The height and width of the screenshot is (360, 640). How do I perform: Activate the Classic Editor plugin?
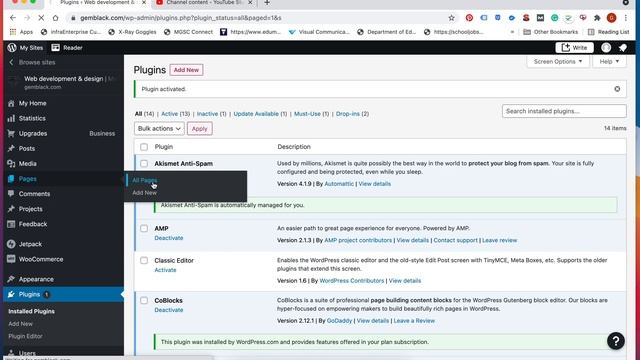coord(165,270)
